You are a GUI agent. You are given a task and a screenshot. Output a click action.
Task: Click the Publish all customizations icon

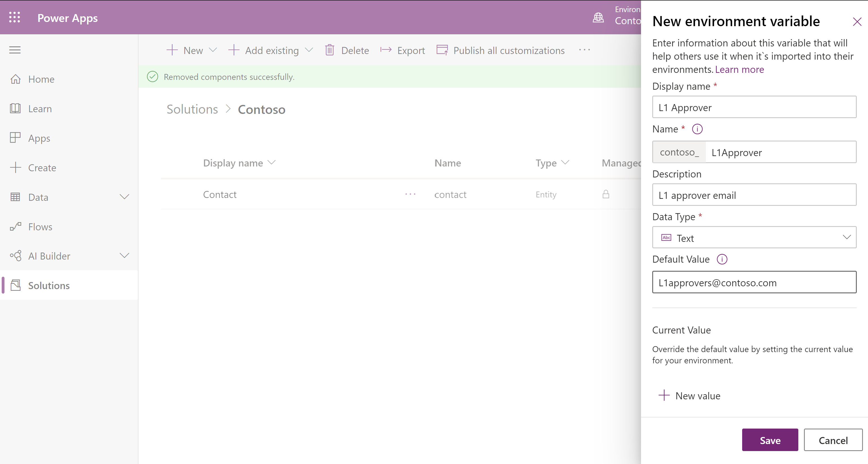pos(442,51)
